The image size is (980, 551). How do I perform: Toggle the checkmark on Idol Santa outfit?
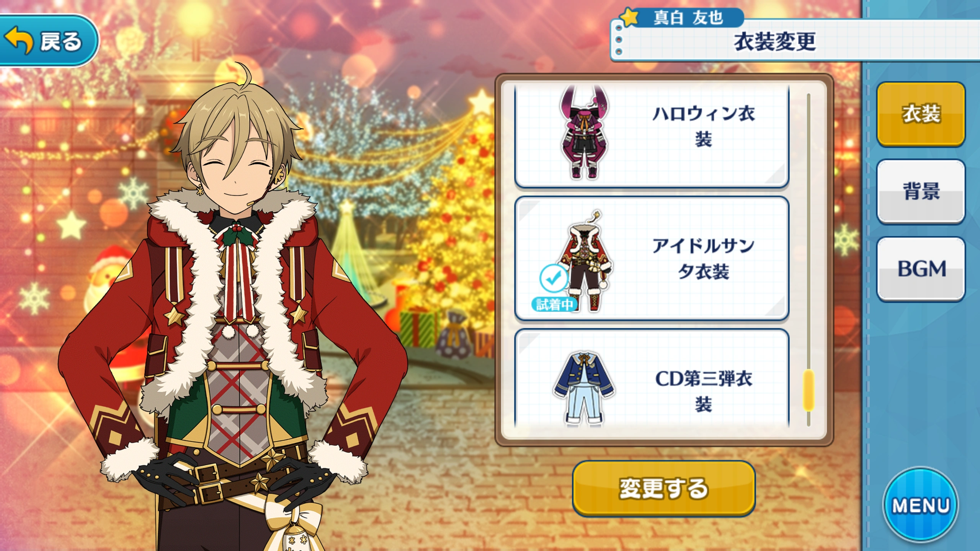pos(554,278)
